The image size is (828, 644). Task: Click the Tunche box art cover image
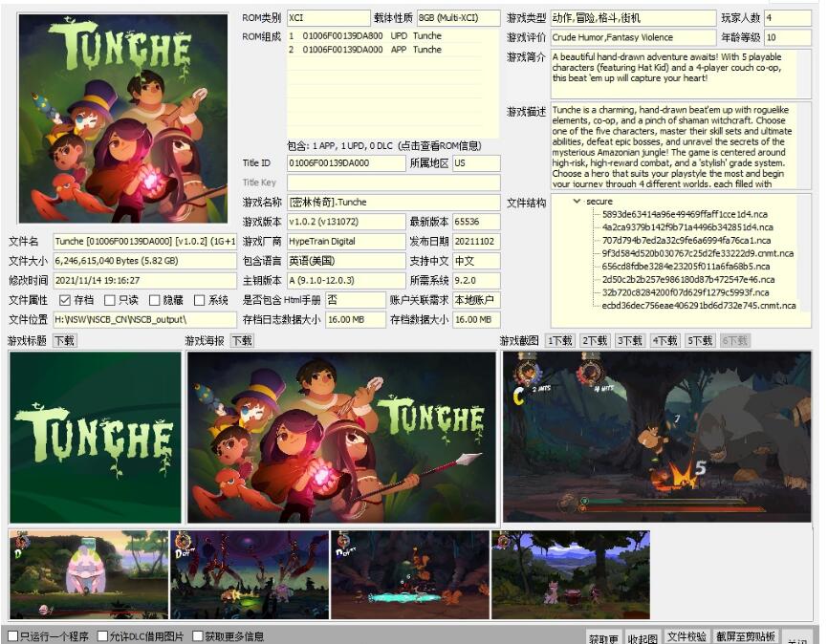(123, 118)
